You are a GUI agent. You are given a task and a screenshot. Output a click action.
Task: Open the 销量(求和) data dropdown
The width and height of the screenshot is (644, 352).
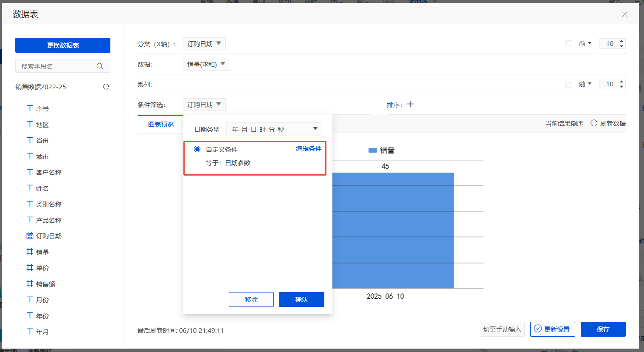[206, 64]
